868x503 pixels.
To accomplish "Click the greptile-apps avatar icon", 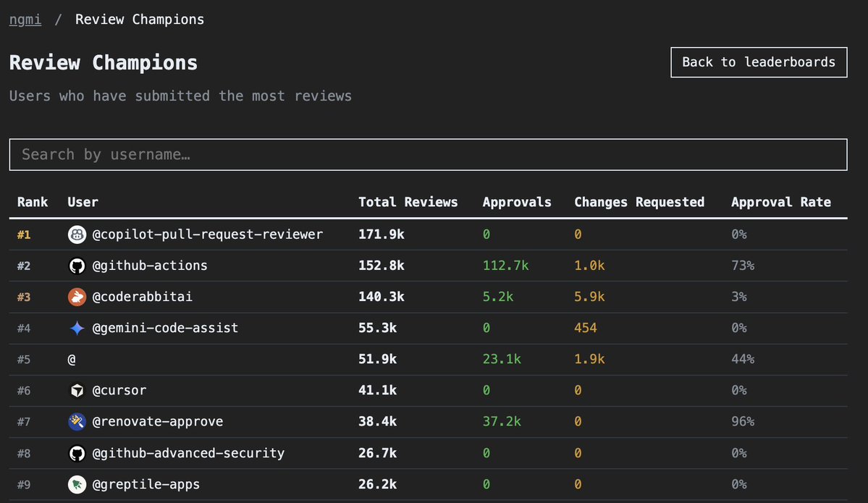I will point(77,484).
